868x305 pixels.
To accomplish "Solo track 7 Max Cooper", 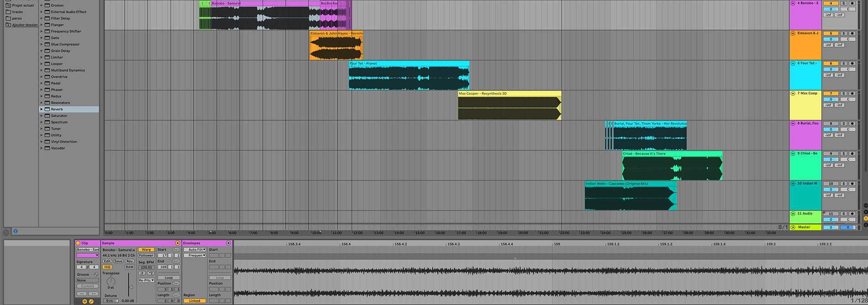I will pos(844,94).
